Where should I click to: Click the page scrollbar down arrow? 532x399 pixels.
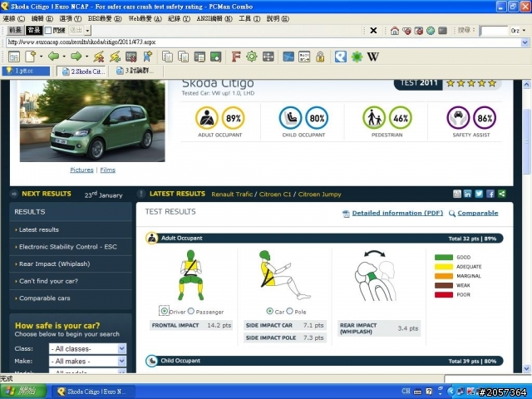pos(526,368)
